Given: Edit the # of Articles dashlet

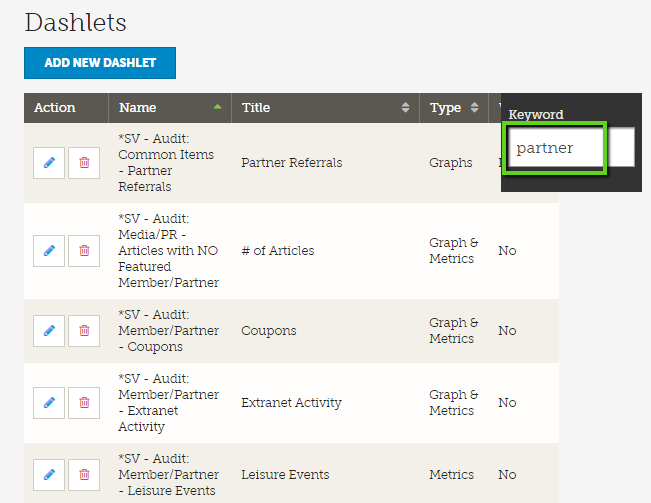Looking at the screenshot, I should point(49,251).
